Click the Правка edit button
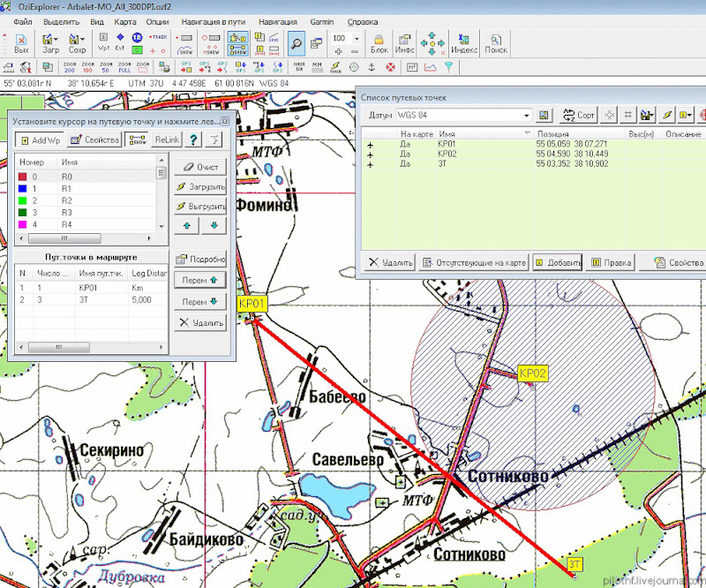 click(612, 262)
